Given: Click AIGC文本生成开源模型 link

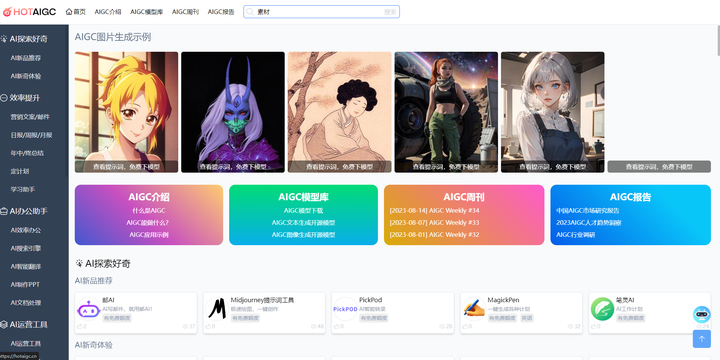Looking at the screenshot, I should [304, 223].
